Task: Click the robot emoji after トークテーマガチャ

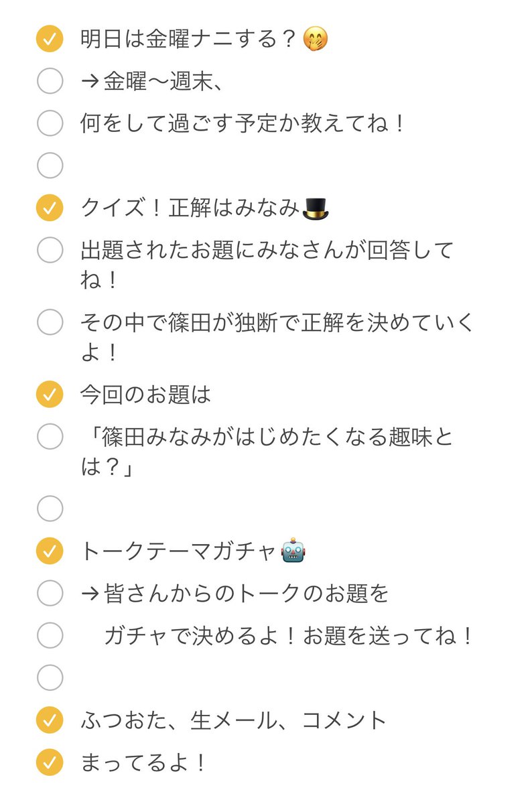Action: tap(293, 551)
